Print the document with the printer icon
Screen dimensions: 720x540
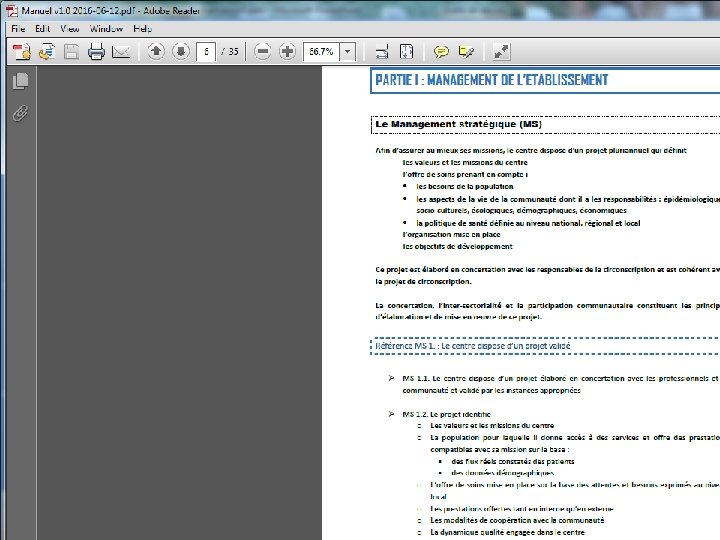point(96,51)
